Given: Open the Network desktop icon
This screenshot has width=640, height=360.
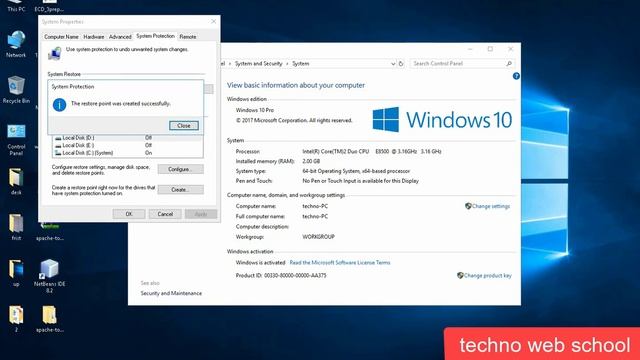Looking at the screenshot, I should point(16,44).
